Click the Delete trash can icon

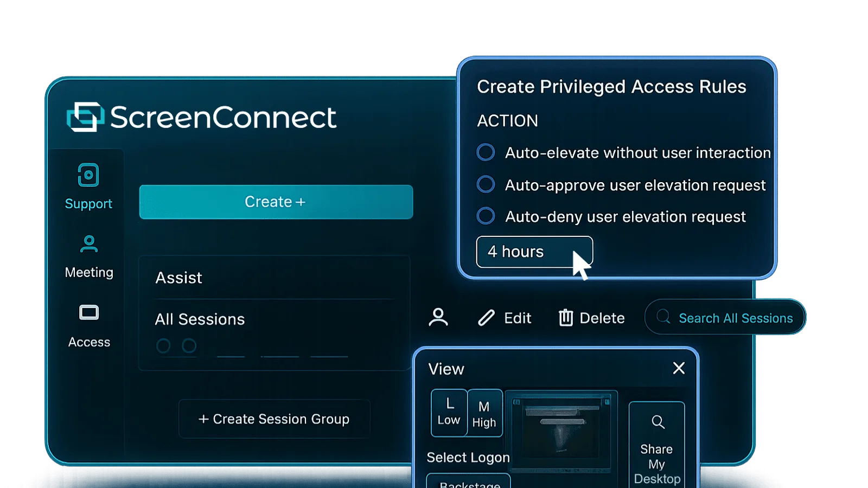click(x=566, y=317)
